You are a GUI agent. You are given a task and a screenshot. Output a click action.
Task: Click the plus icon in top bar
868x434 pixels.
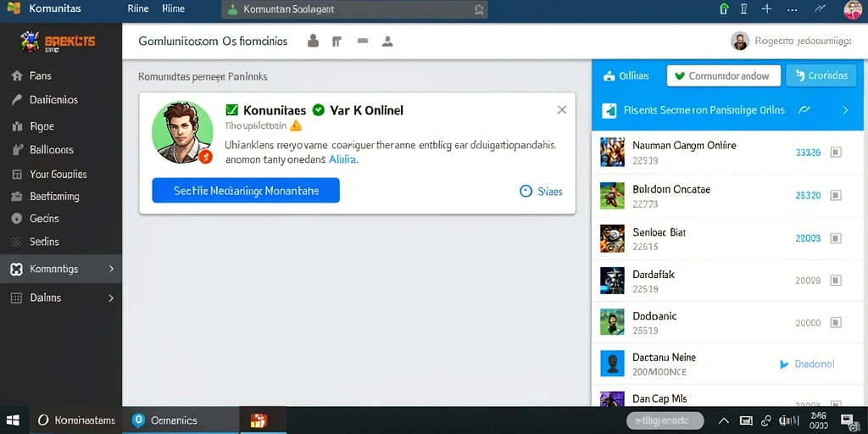click(766, 8)
